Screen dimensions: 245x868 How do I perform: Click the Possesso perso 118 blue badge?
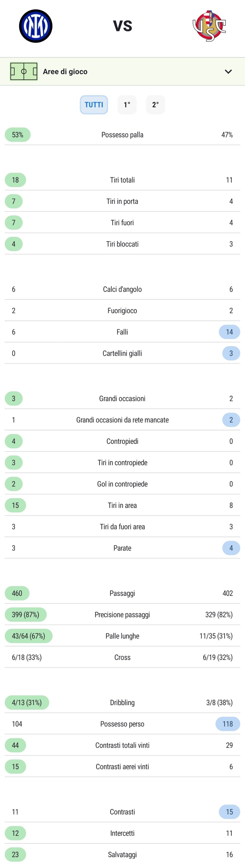(228, 724)
